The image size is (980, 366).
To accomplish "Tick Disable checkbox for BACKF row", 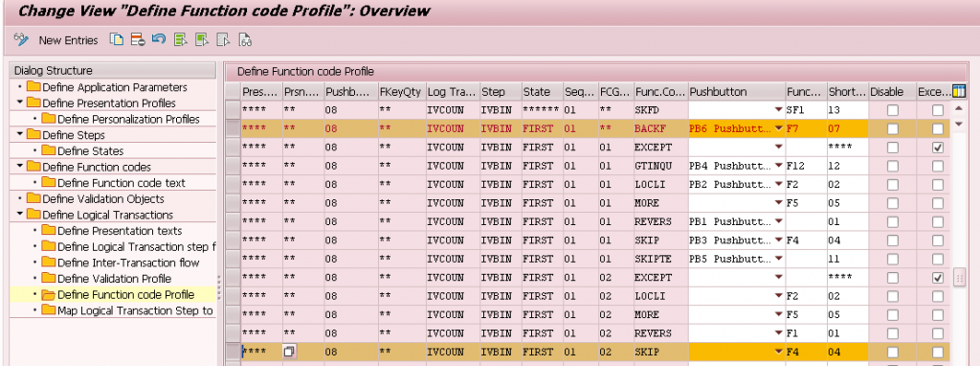I will [893, 129].
